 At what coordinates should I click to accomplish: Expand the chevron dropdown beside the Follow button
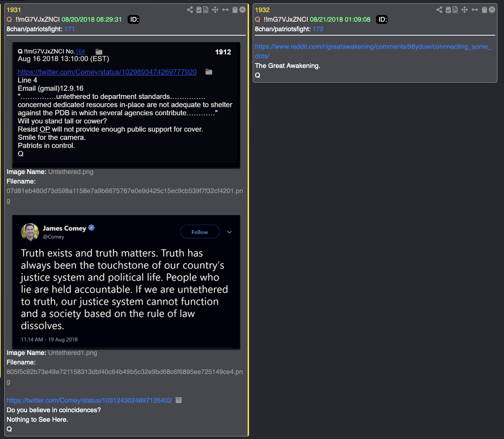pos(229,232)
